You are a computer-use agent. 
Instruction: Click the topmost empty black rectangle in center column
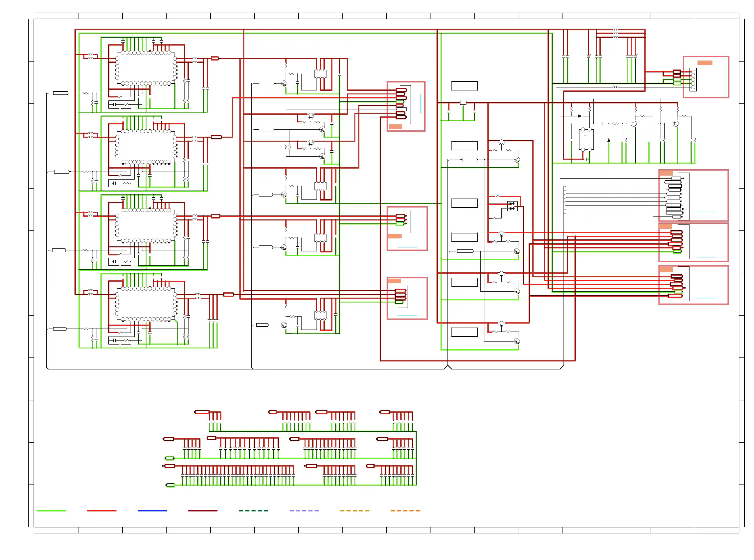(x=464, y=86)
